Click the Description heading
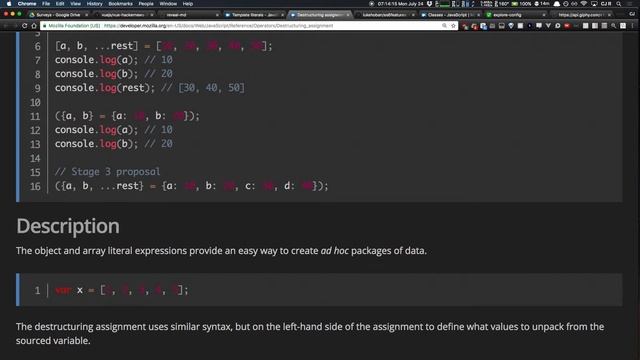The height and width of the screenshot is (360, 640). pos(68,226)
